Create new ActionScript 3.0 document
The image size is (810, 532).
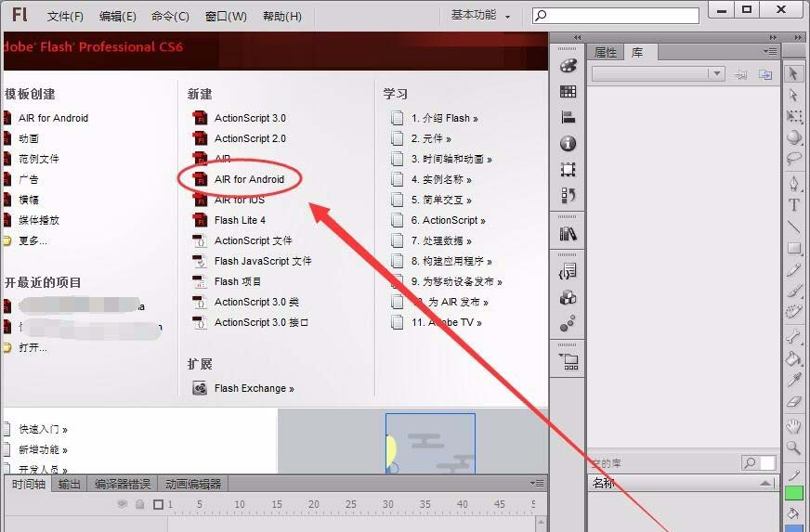[239, 118]
